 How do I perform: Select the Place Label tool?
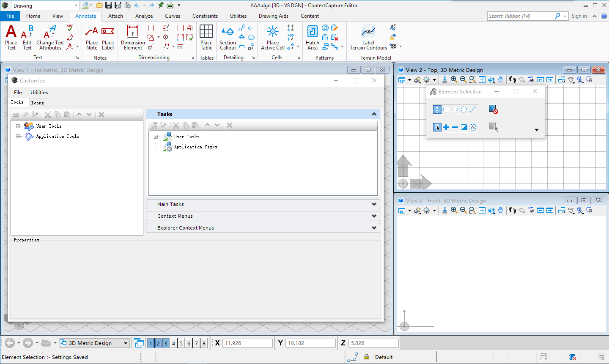pyautogui.click(x=108, y=37)
